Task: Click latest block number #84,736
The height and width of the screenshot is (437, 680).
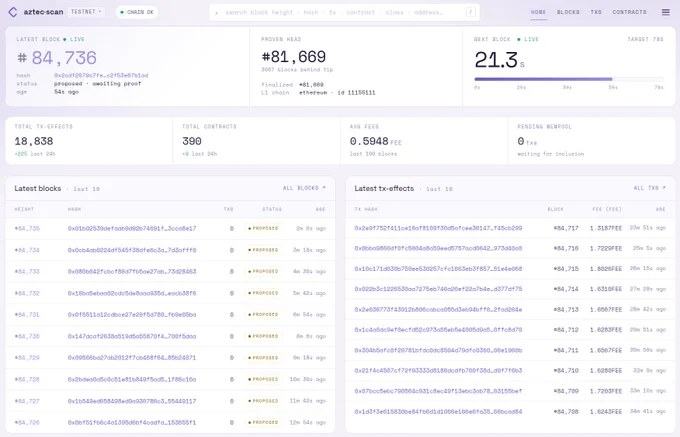Action: (x=57, y=58)
